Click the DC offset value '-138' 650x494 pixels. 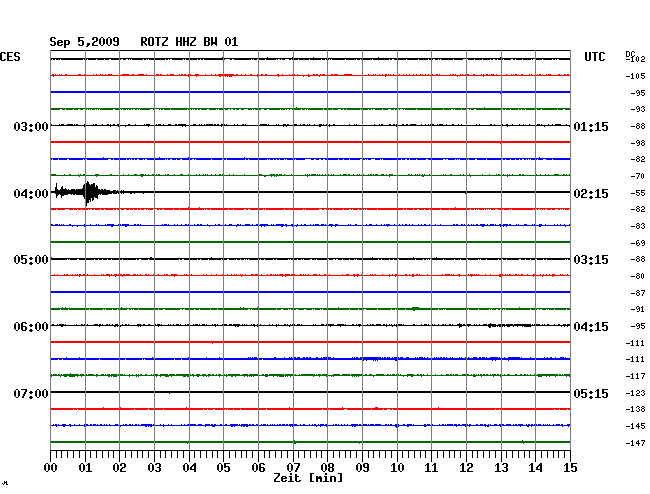point(635,409)
